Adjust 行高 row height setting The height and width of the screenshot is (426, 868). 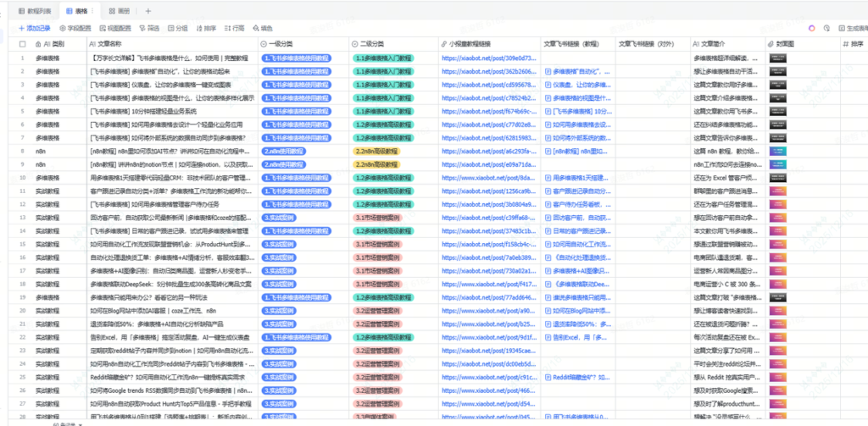(234, 28)
